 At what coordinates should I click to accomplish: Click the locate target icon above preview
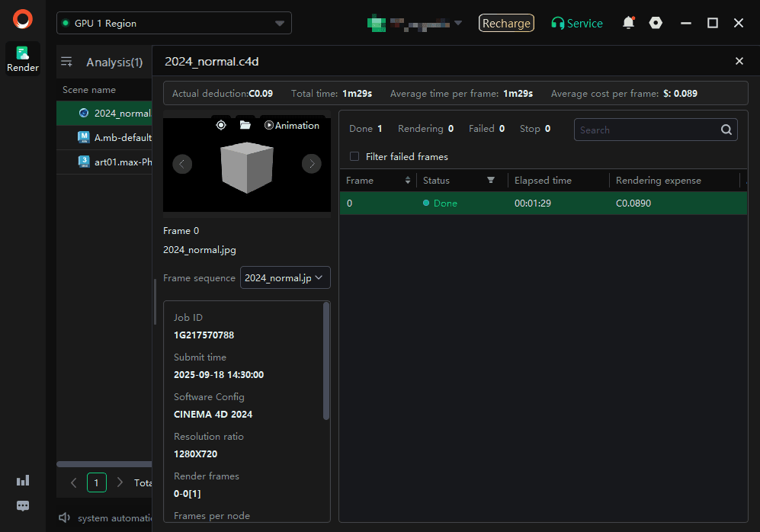click(x=221, y=125)
